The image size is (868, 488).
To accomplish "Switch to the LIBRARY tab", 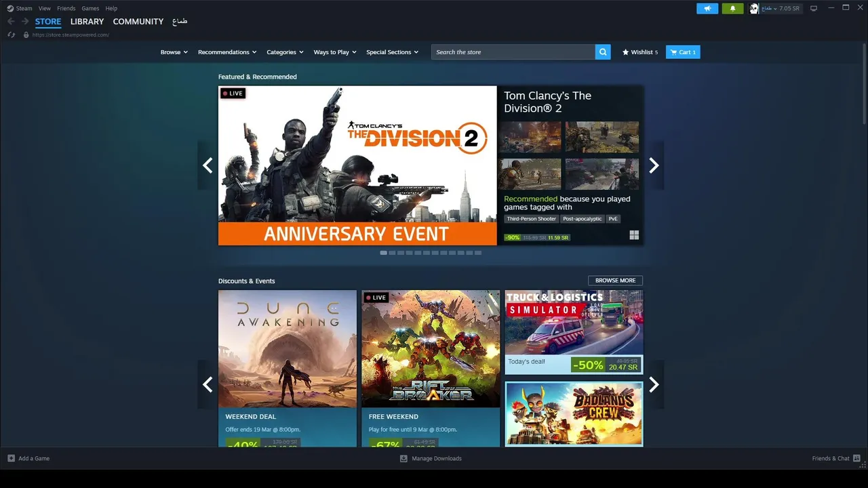I will [x=87, y=22].
